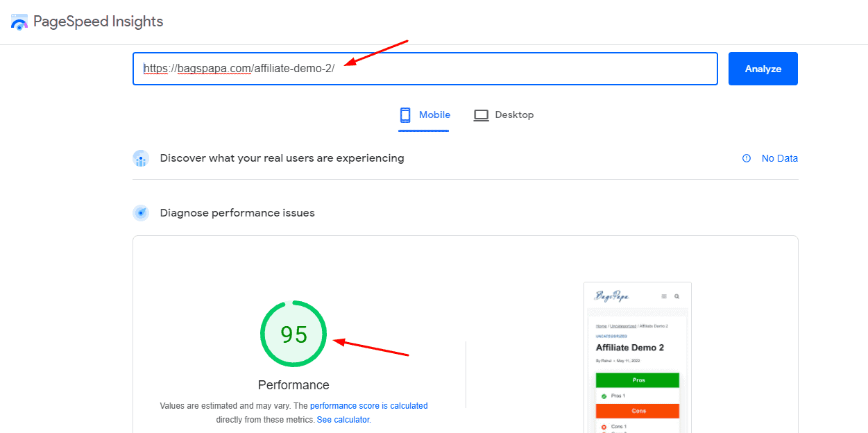The image size is (868, 433).
Task: Click the search icon in page preview
Action: pos(677,296)
